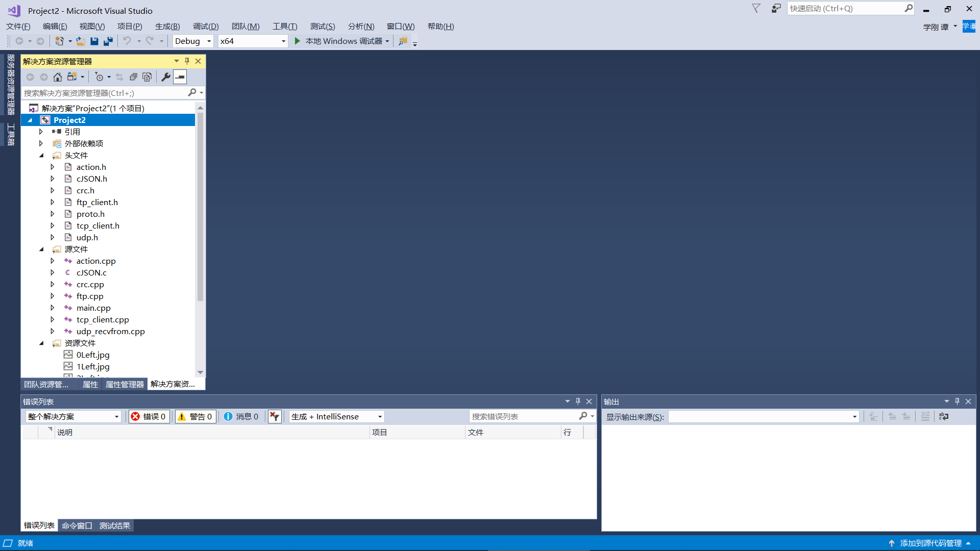Viewport: 980px width, 551px height.
Task: Toggle the Errors 0 filter
Action: (149, 417)
